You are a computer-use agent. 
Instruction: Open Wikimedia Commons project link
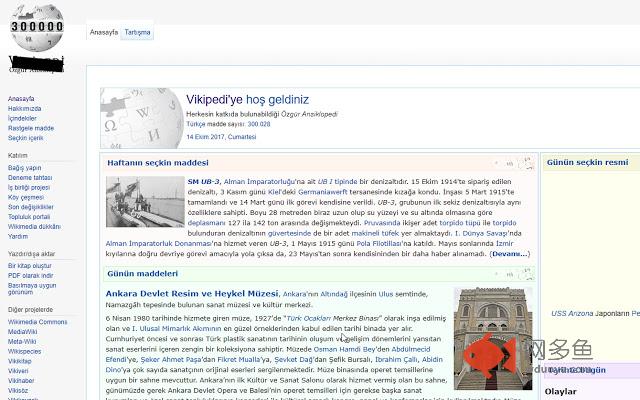tap(38, 322)
